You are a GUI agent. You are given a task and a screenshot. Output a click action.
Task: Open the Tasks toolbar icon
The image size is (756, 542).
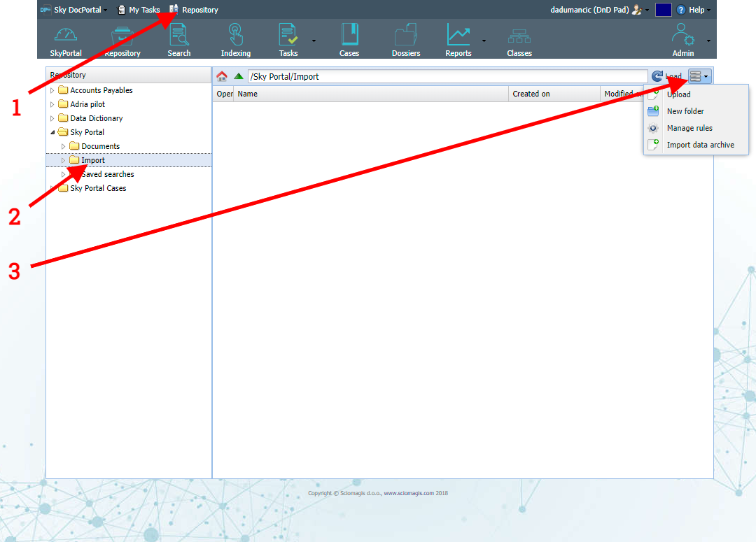[288, 35]
